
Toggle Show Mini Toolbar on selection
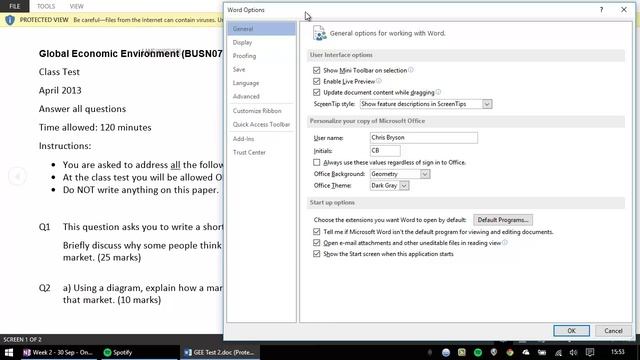pyautogui.click(x=316, y=70)
